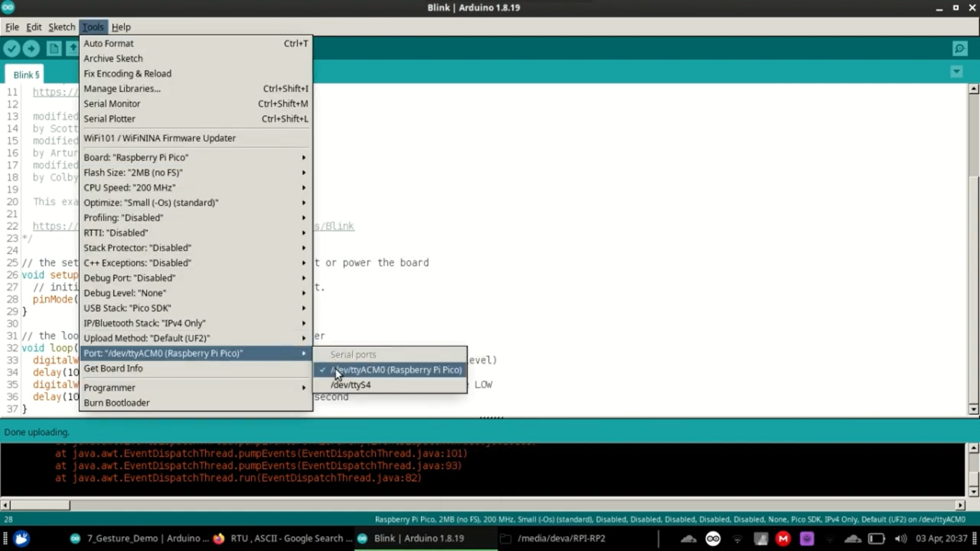Screen dimensions: 980x551
Task: Expand the Debug Level: "None" submenu
Action: (196, 293)
